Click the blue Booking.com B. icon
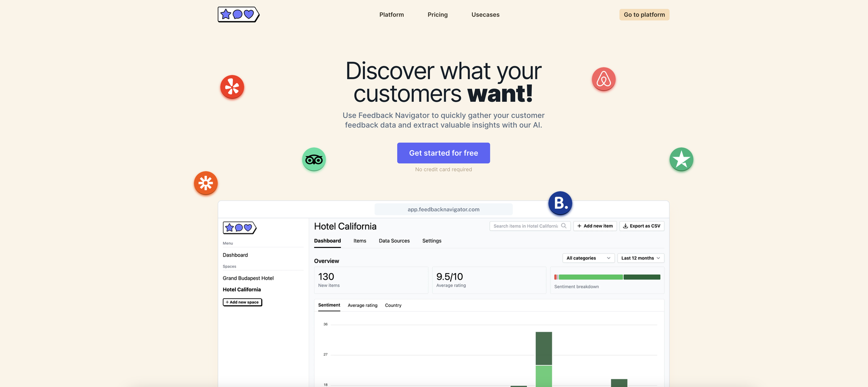868x387 pixels. coord(561,203)
